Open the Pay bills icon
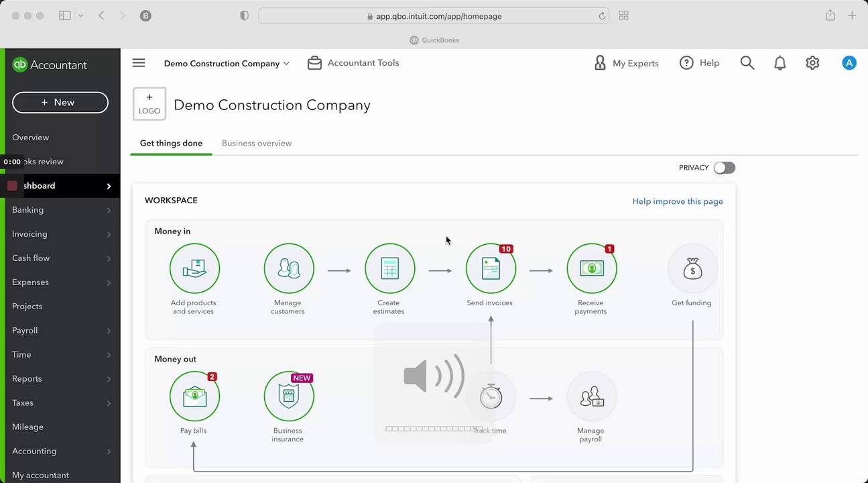This screenshot has height=483, width=868. (194, 396)
